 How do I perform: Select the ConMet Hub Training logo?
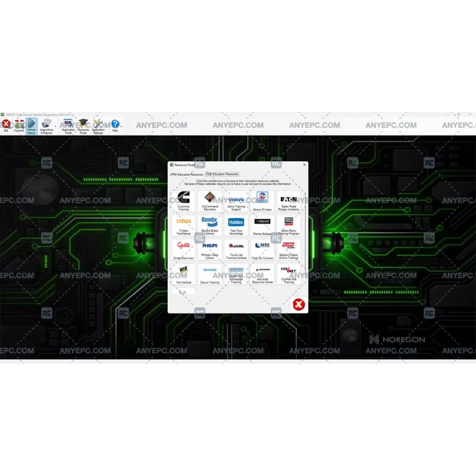(289, 273)
